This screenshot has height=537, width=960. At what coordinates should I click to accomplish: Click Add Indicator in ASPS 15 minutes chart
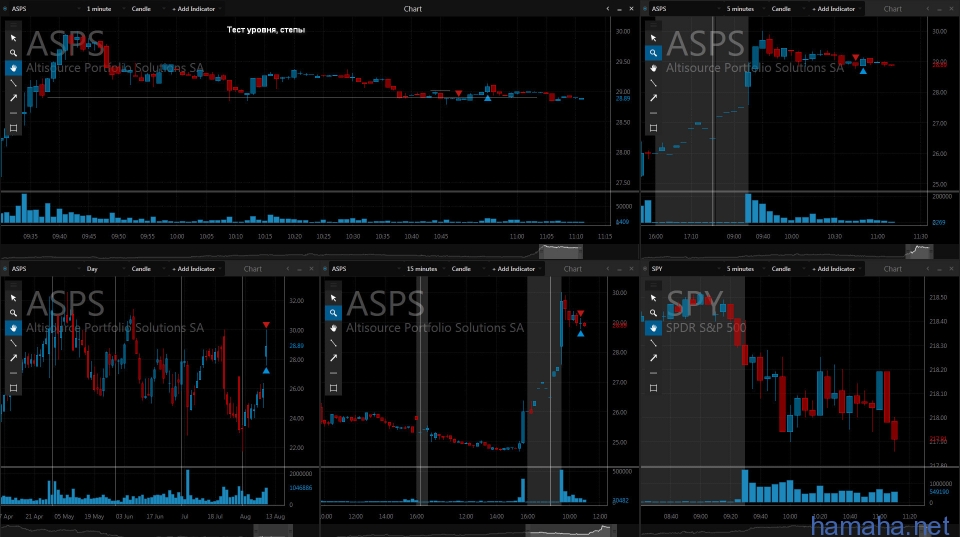(516, 269)
